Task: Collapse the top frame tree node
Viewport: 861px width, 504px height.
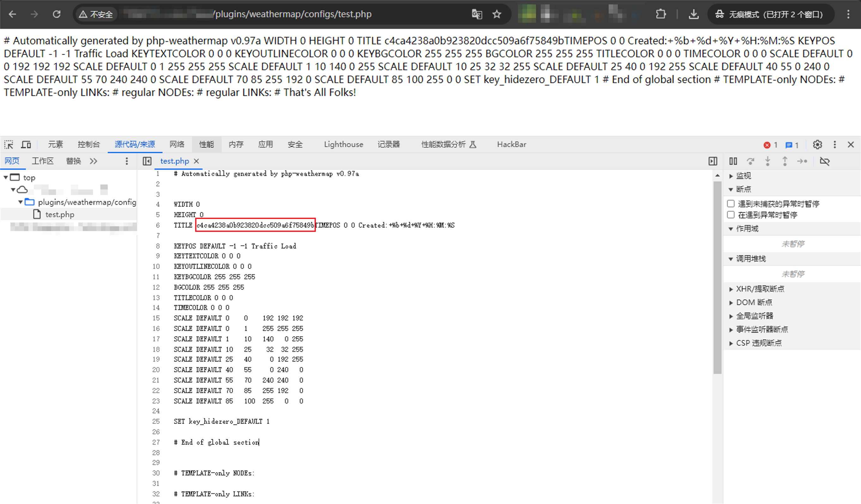Action: (6, 178)
